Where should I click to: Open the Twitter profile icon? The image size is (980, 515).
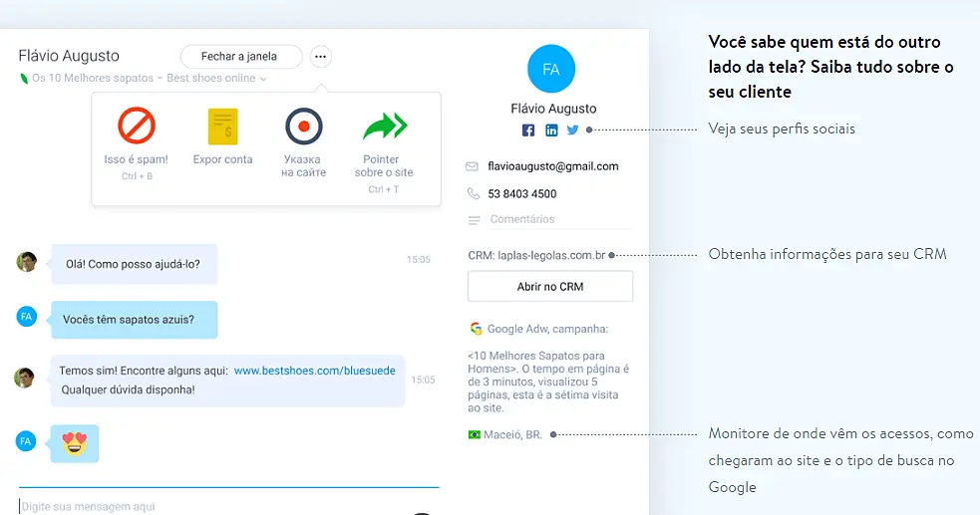coord(572,129)
